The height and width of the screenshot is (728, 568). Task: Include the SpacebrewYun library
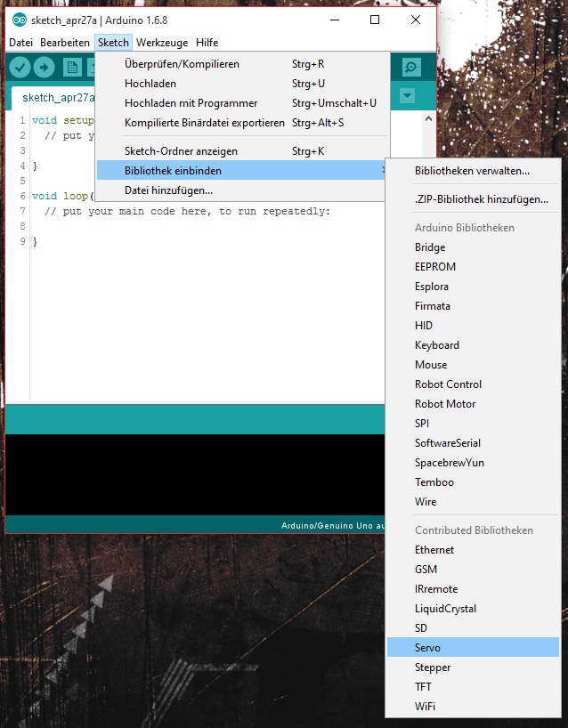pyautogui.click(x=473, y=463)
